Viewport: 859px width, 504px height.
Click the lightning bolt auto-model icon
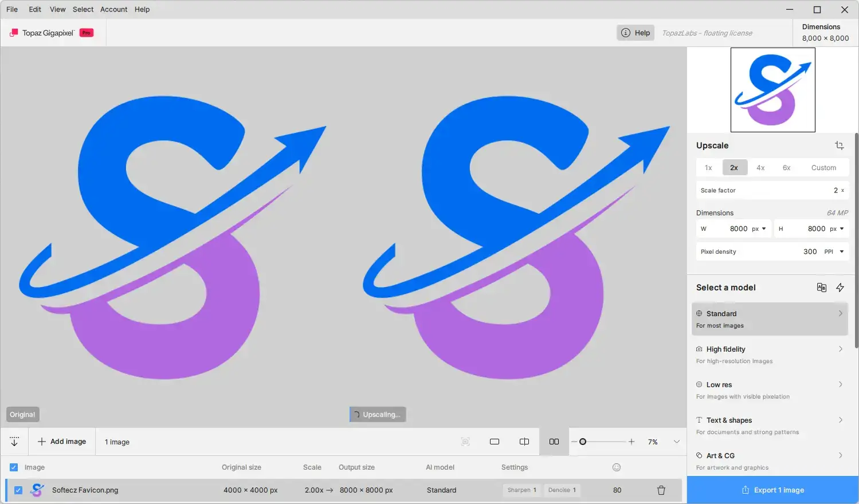840,288
